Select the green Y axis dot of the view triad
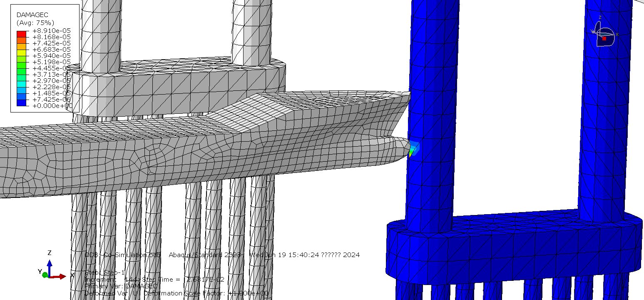 (45, 275)
